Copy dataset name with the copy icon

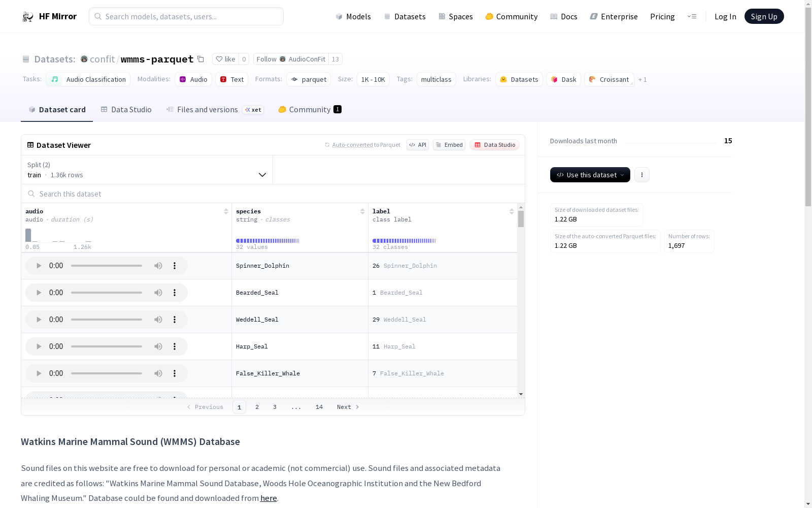(x=200, y=59)
